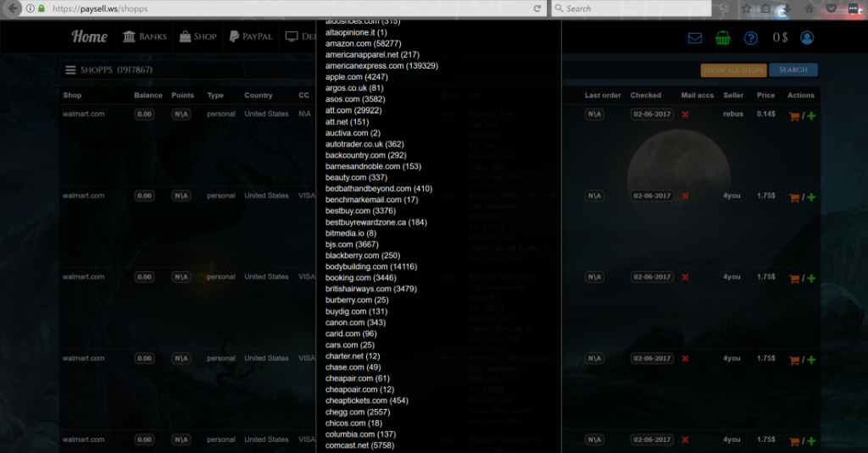Viewport: 868px width, 453px height.
Task: Click the Seller column header
Action: 733,95
